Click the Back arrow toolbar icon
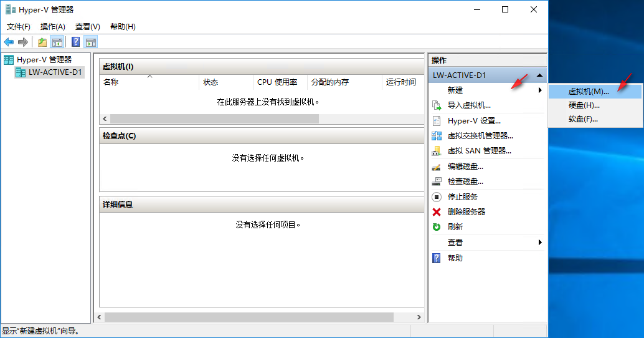Viewport: 644px width, 338px height. (x=9, y=42)
